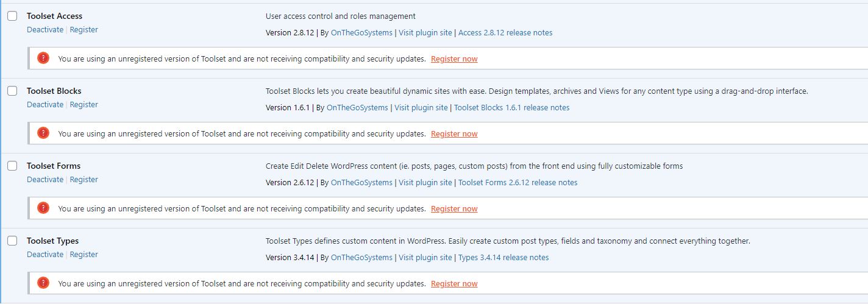Click Register under Toolset Forms
The height and width of the screenshot is (304, 868).
click(84, 180)
